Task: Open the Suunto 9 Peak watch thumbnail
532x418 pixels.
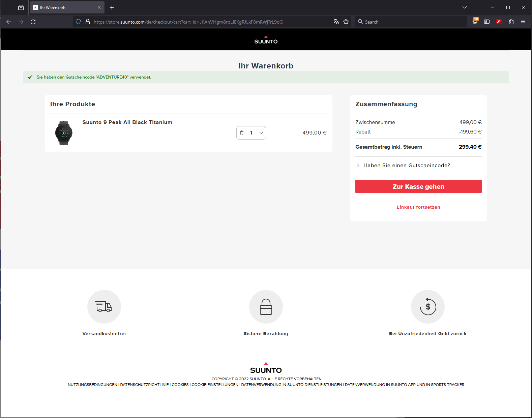Action: click(64, 133)
